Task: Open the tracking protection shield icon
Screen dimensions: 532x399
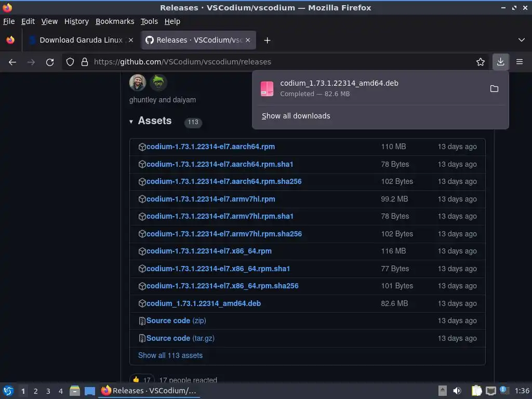Action: (70, 62)
